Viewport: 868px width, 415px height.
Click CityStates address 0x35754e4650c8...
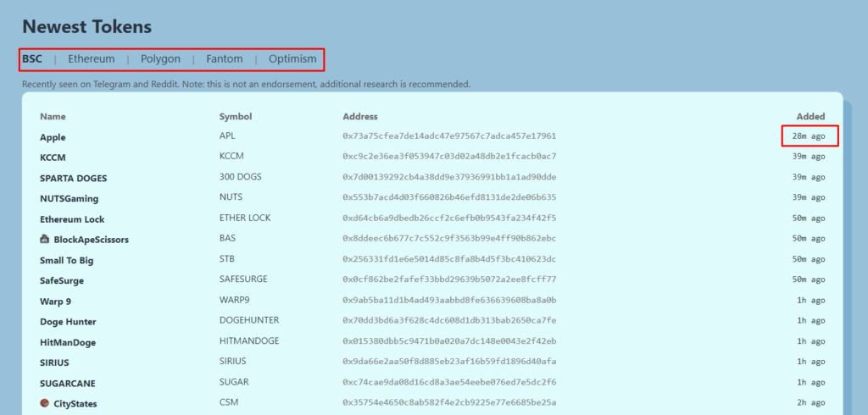coord(449,403)
